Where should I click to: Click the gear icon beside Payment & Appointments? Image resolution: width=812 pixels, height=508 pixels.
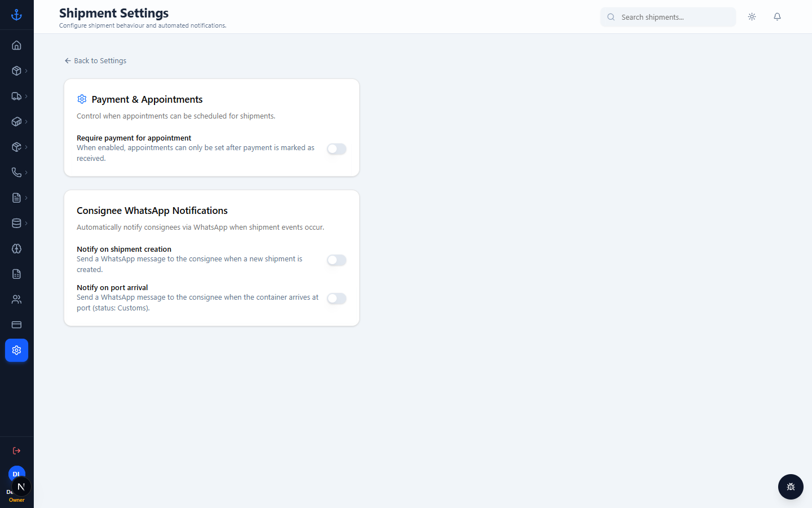click(82, 99)
